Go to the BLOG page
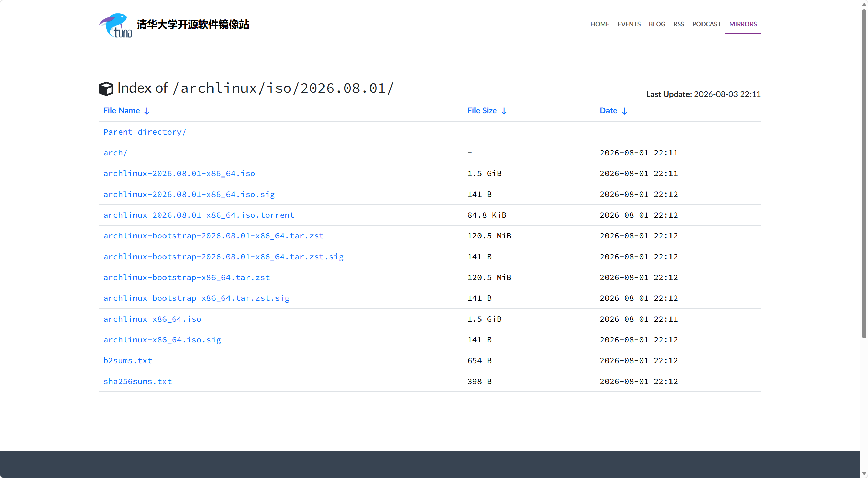Image resolution: width=868 pixels, height=478 pixels. 657,24
